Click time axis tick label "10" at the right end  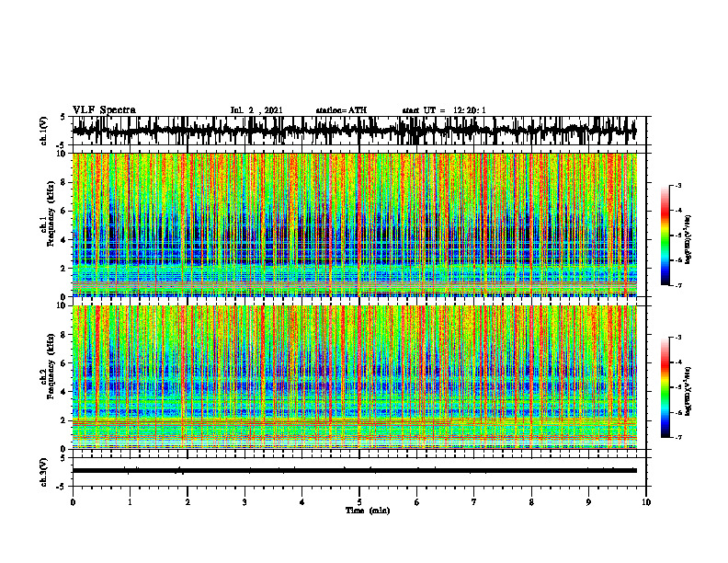tap(646, 502)
